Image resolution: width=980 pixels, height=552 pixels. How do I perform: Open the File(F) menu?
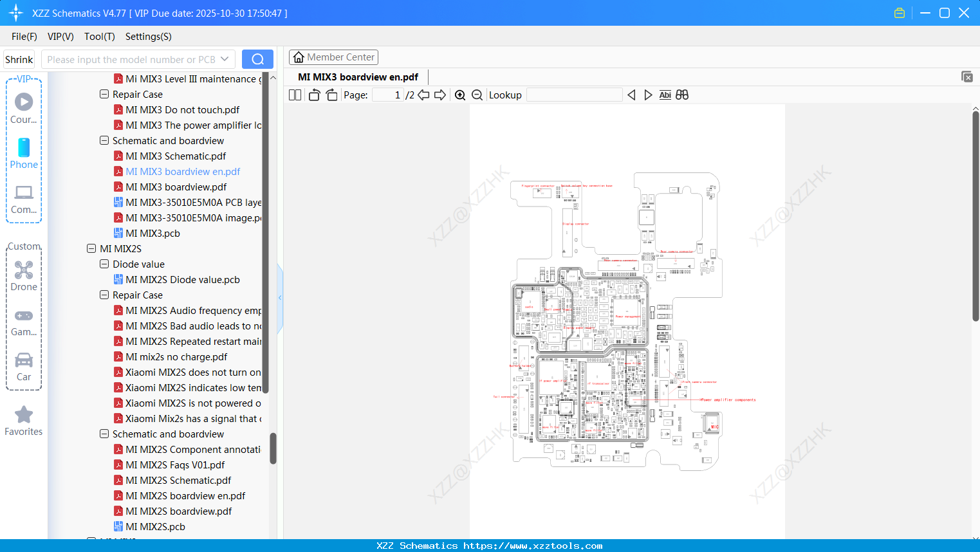click(x=24, y=37)
